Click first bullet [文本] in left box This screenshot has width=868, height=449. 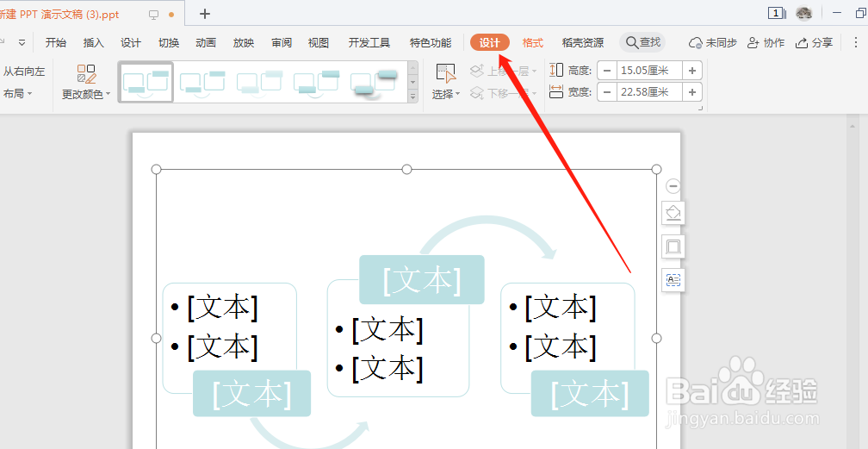pos(222,307)
